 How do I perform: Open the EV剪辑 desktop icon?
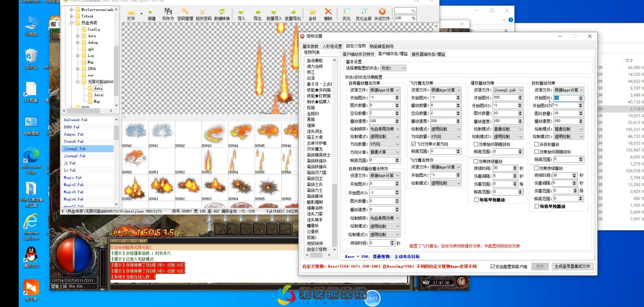[x=31, y=92]
